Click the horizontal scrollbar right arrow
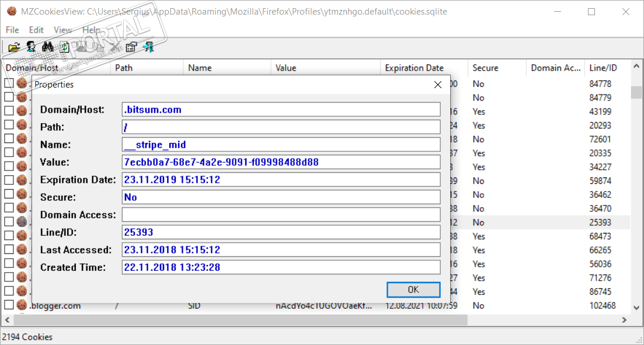Image resolution: width=644 pixels, height=345 pixels. 625,319
